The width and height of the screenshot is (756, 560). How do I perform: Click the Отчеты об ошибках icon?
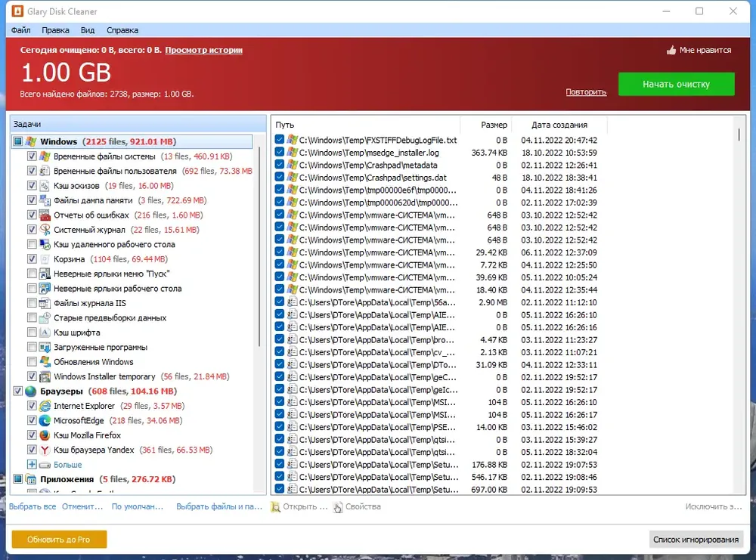point(45,215)
